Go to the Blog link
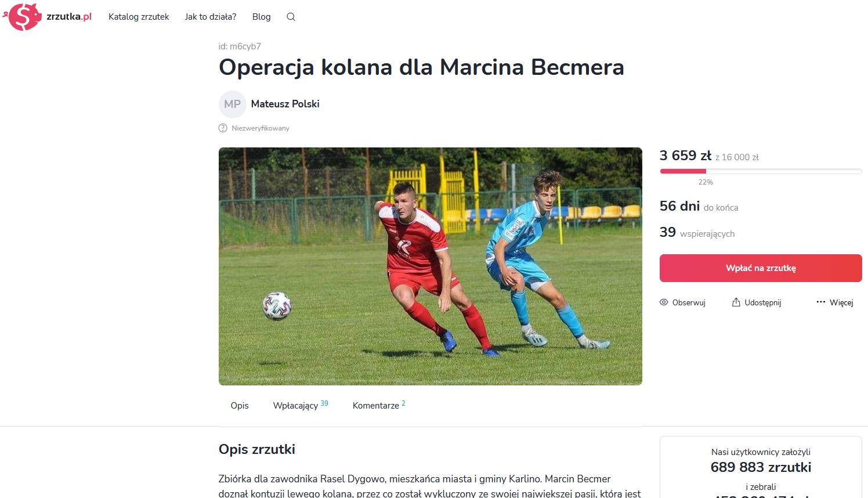This screenshot has height=498, width=868. [x=261, y=17]
